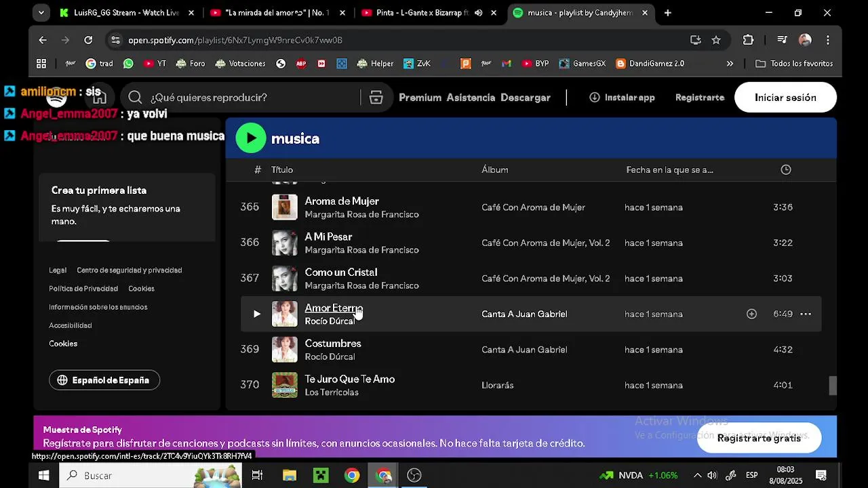
Task: Show hidden system tray icons
Action: point(697,475)
